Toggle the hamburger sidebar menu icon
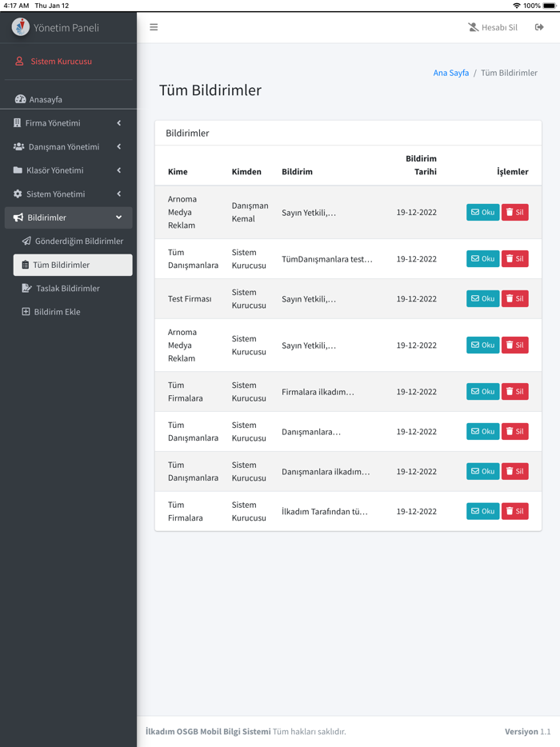 154,27
